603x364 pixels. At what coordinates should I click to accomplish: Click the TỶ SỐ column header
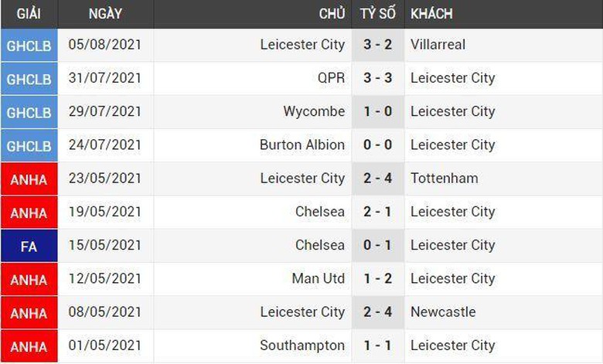[x=378, y=14]
